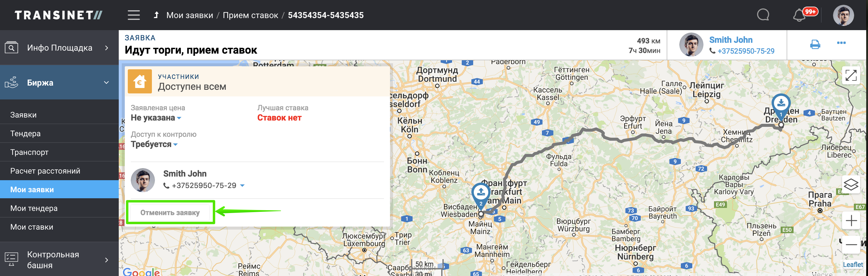Expand the map to fullscreen
The height and width of the screenshot is (276, 868).
851,76
